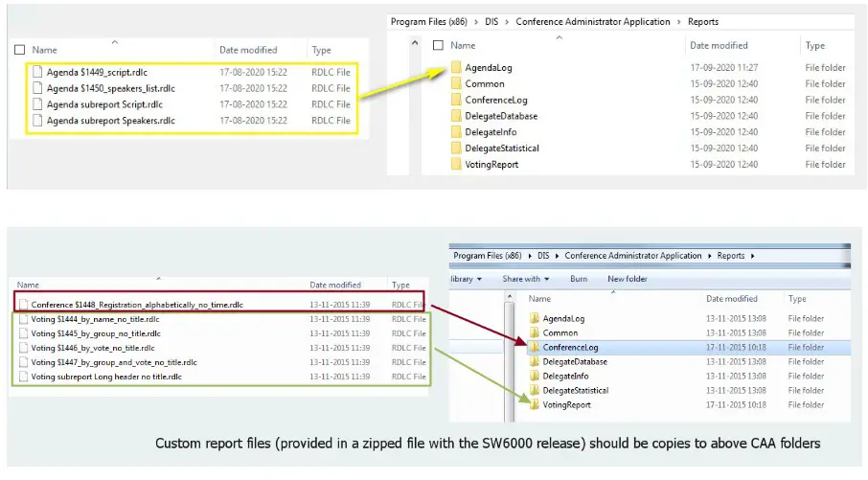The height and width of the screenshot is (480, 868).
Task: Click the DelegateStatistical folder icon in upper Reports window
Action: pos(456,148)
